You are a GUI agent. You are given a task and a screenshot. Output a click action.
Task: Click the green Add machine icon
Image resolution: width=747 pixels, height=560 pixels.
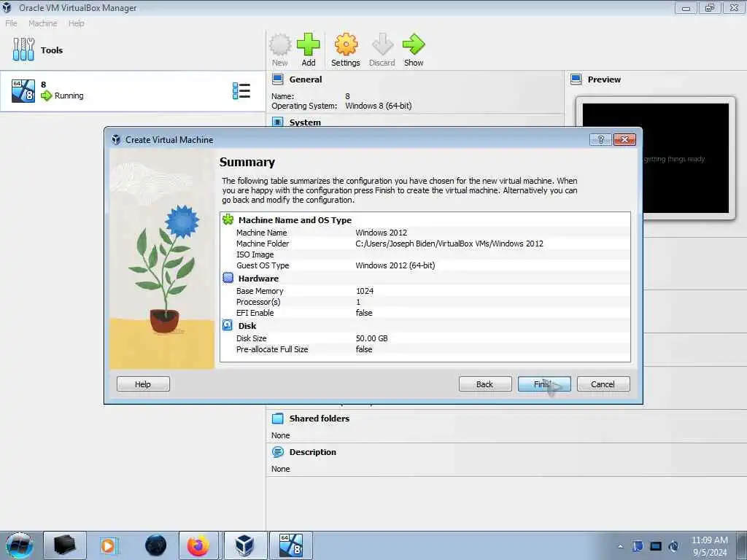309,44
